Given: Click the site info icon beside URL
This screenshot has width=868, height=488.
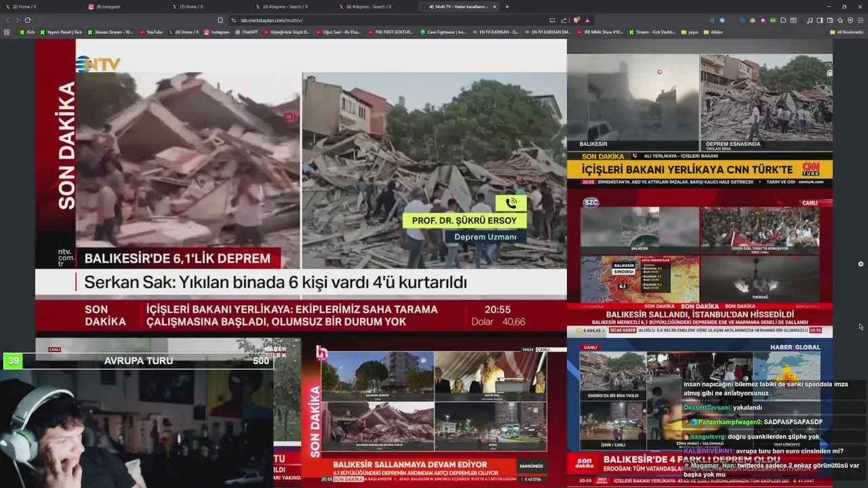Looking at the screenshot, I should click(x=233, y=20).
